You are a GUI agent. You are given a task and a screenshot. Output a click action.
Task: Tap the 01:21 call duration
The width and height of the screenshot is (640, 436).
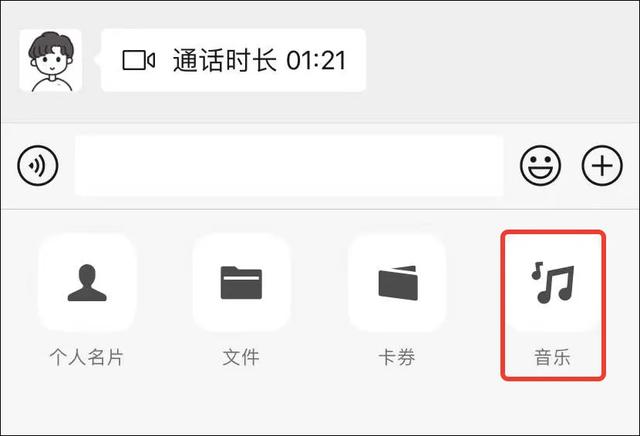coord(316,60)
